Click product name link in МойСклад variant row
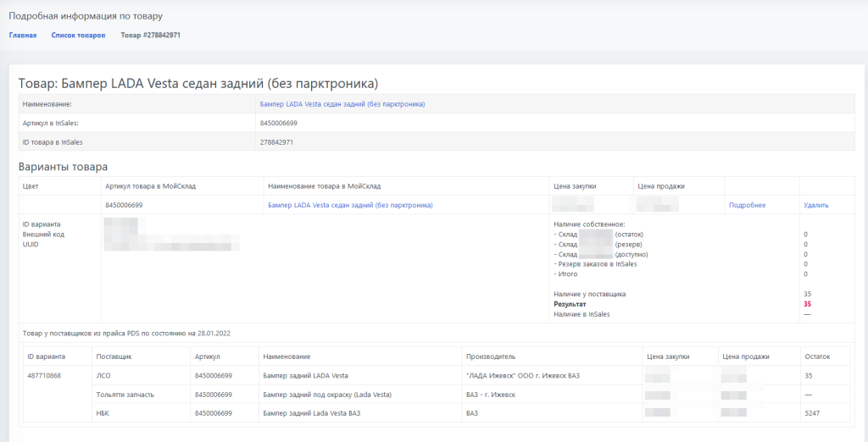868x442 pixels. [349, 205]
